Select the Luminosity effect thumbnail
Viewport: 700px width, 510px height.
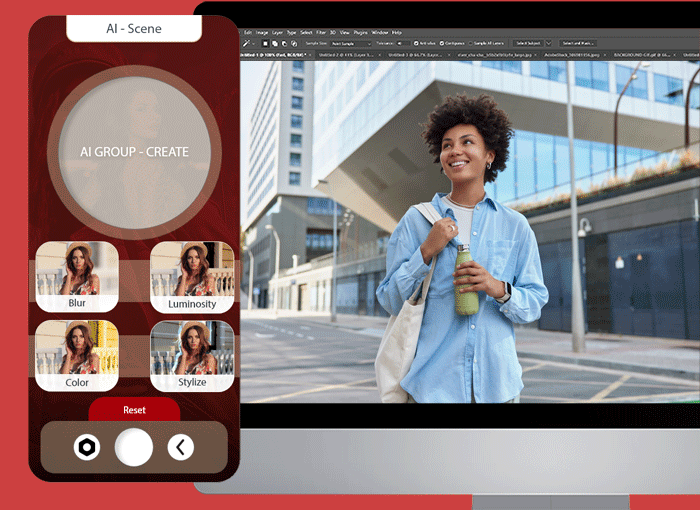[192, 277]
